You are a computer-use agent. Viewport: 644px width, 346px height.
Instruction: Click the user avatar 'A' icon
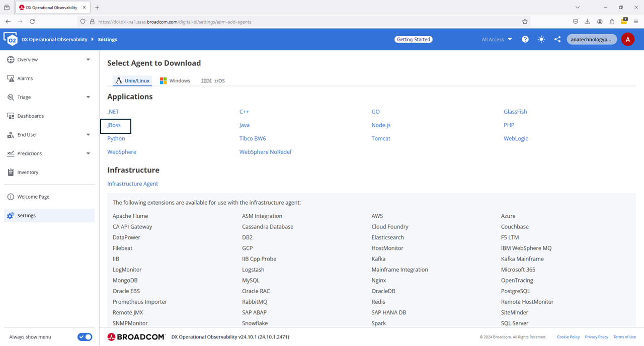(627, 39)
